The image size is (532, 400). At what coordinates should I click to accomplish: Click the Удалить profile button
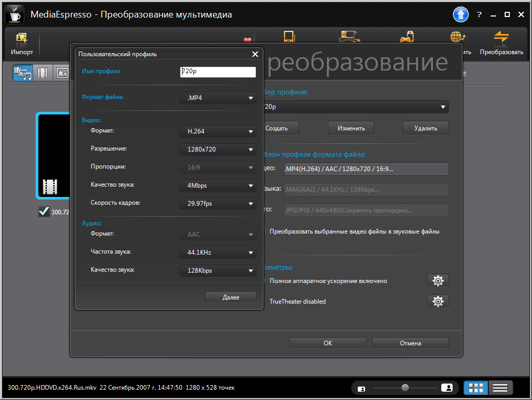point(425,128)
